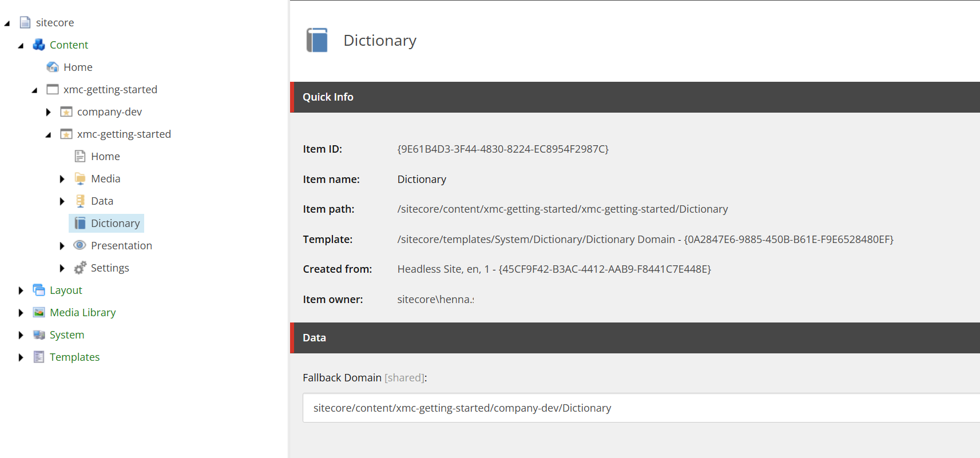
Task: Click the nested xmc-getting-started site star icon
Action: point(66,134)
